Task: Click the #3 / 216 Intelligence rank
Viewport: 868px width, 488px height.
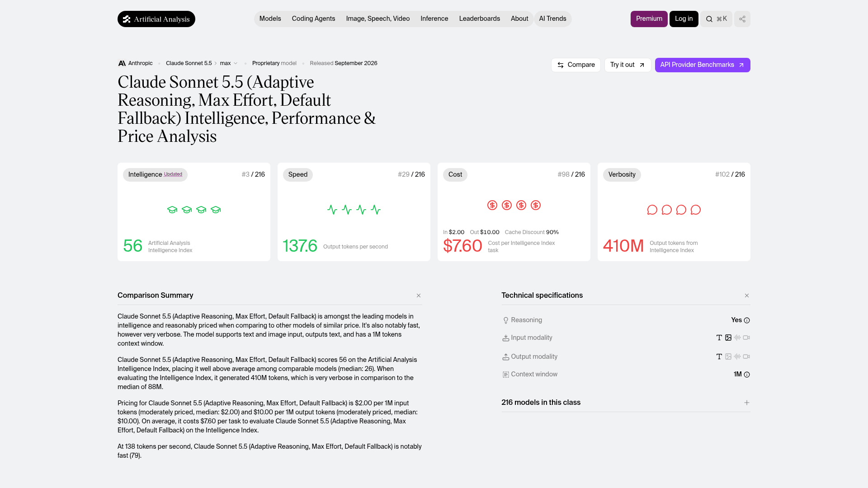Action: click(x=253, y=174)
